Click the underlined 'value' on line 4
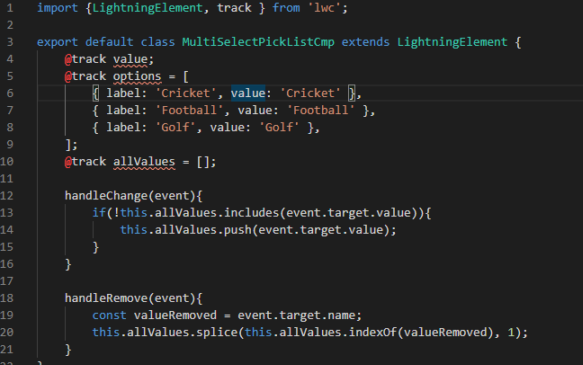This screenshot has height=365, width=583. [x=130, y=59]
